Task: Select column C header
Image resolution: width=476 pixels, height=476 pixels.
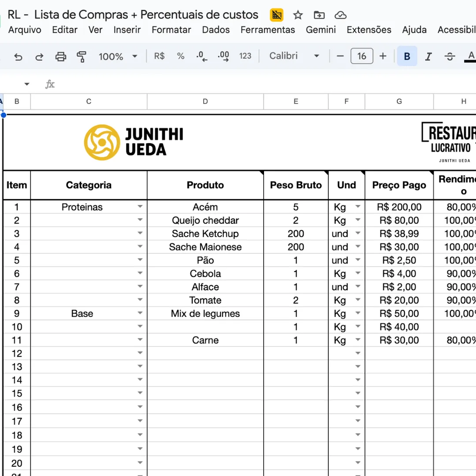Action: (89, 101)
